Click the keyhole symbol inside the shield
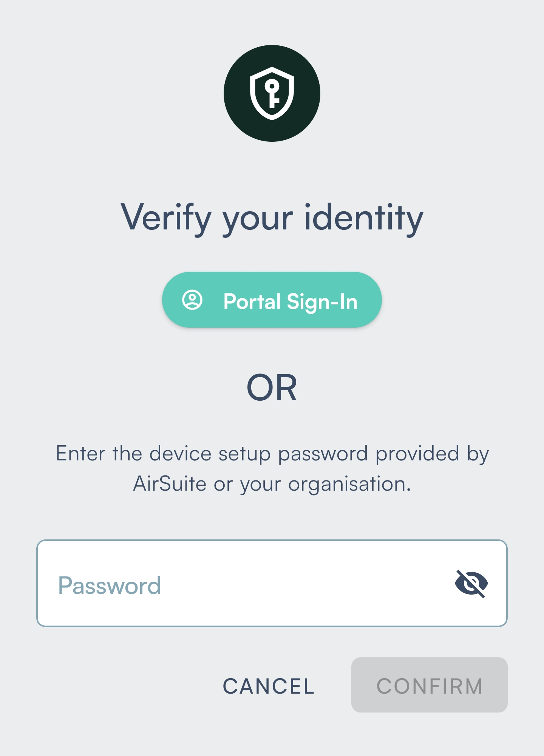This screenshot has height=756, width=544. click(272, 93)
